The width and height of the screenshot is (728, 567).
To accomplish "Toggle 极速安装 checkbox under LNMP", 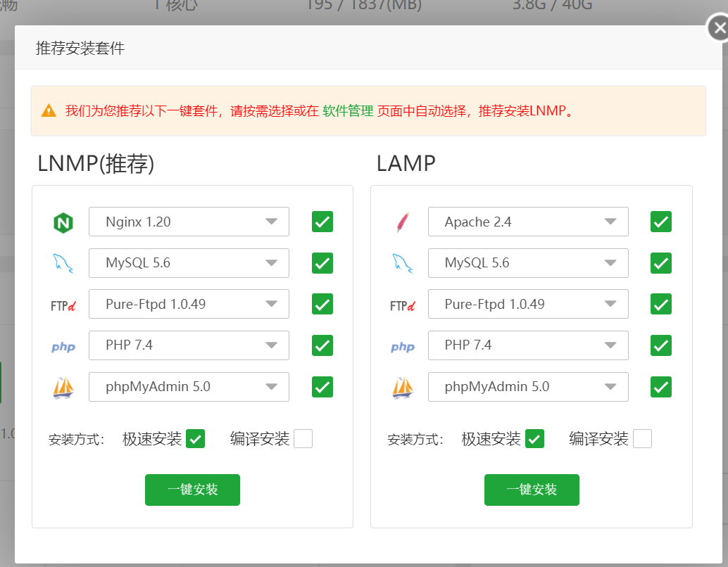I will point(196,438).
